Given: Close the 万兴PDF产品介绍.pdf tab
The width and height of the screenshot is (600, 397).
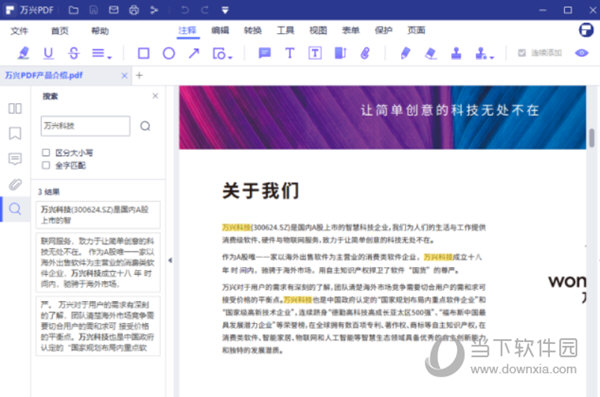Looking at the screenshot, I should [124, 76].
